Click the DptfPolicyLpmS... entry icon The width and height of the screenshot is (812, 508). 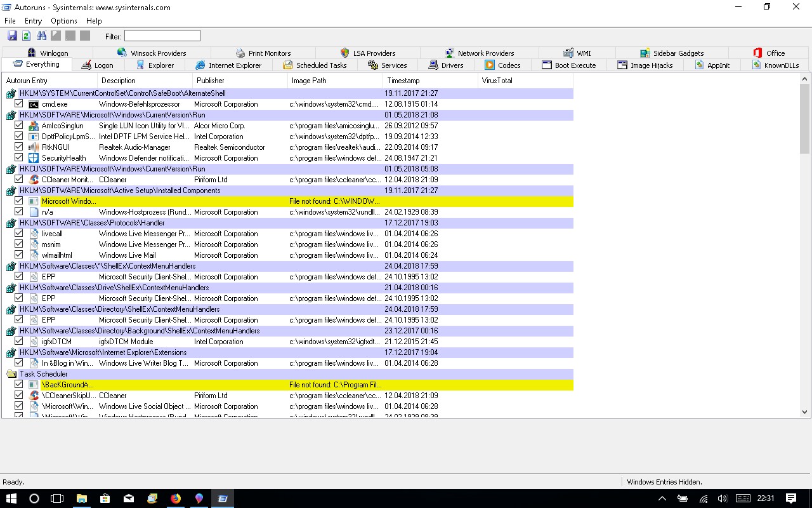click(x=34, y=137)
